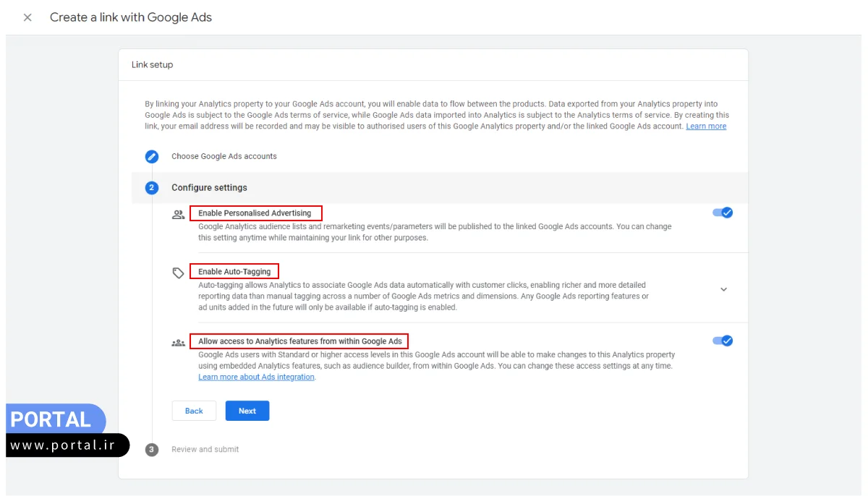
Task: Open Learn more about Ads integration link
Action: [x=256, y=377]
